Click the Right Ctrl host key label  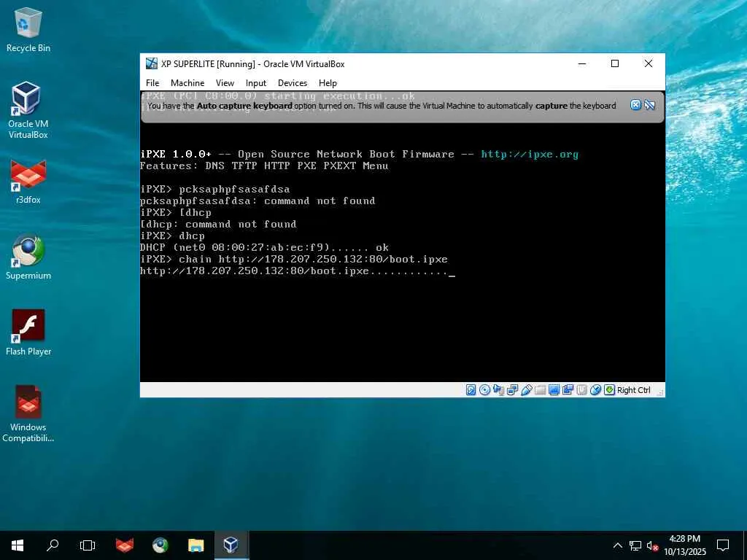point(634,390)
